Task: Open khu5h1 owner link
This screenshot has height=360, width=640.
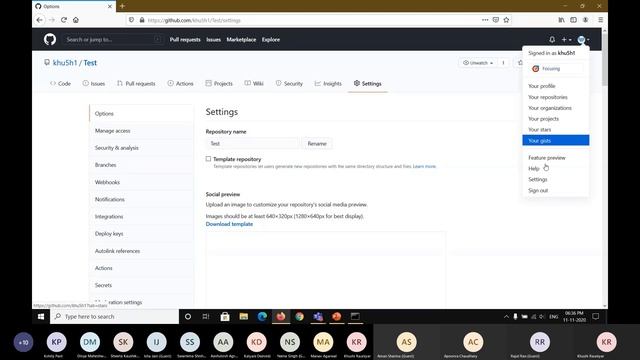Action: coord(65,63)
